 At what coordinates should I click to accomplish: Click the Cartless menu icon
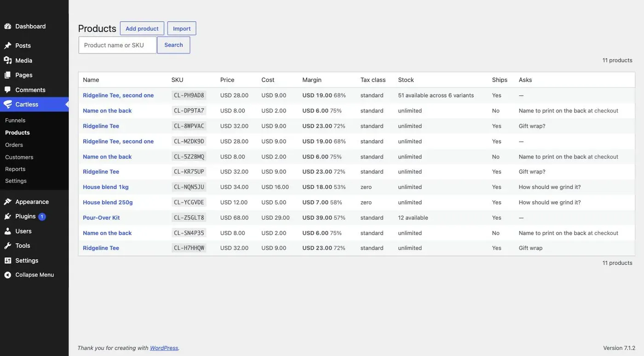(8, 105)
